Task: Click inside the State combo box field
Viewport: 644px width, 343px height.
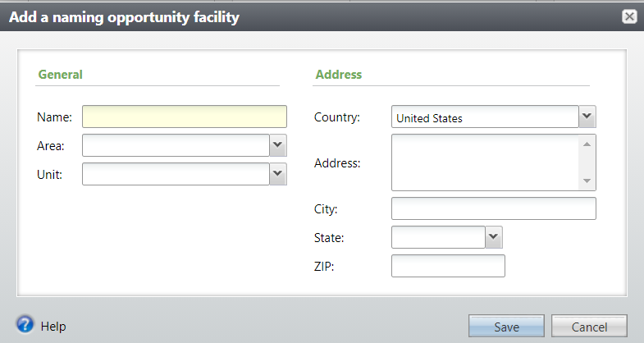Action: point(438,237)
